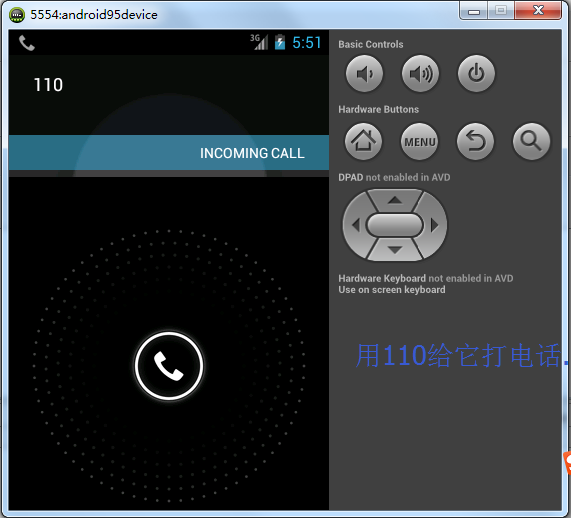Click the DPAD left arrow
Screen dimensions: 571x518
[356, 225]
